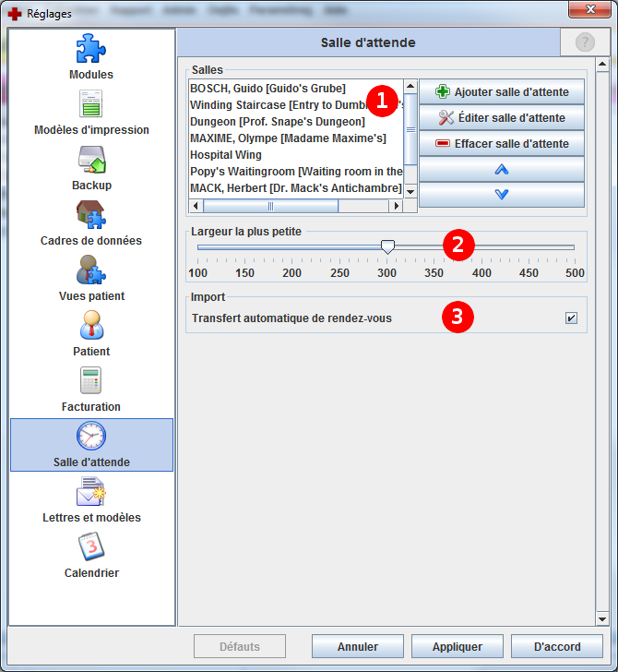Open the Backup settings icon
This screenshot has height=672, width=618.
tap(91, 160)
